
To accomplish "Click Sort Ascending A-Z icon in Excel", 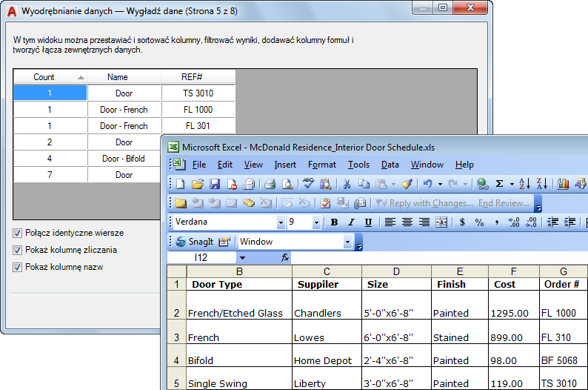I will point(524,184).
